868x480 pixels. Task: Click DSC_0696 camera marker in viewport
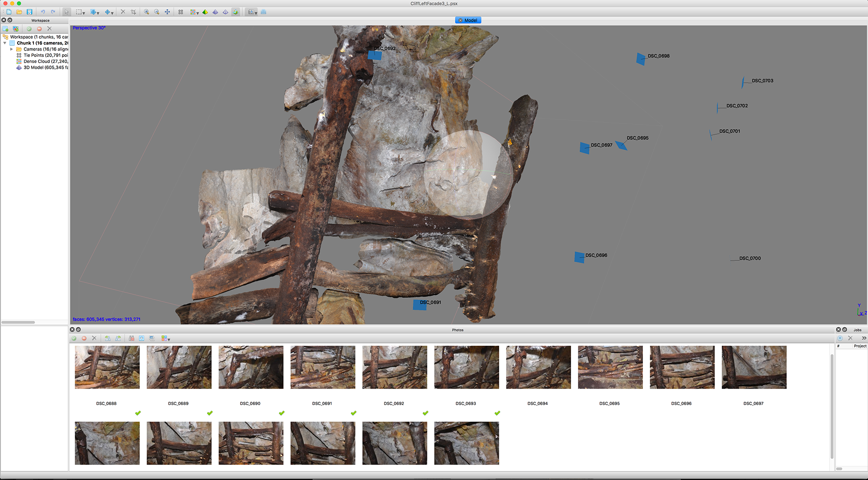pos(579,257)
